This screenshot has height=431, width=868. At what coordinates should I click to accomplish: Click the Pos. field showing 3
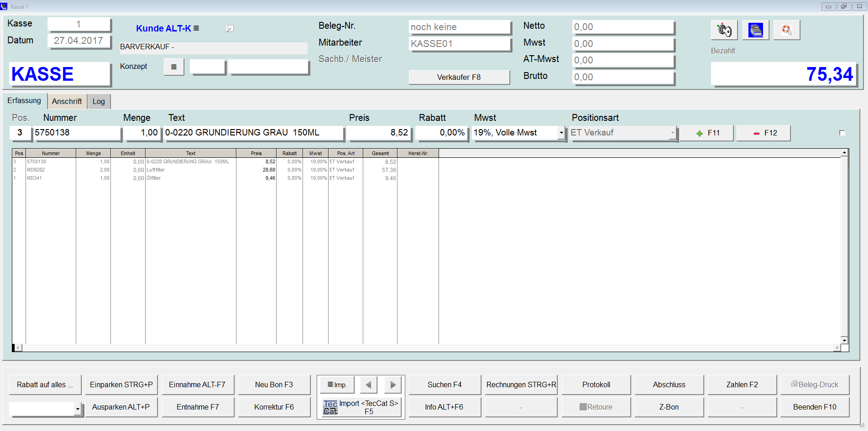pos(20,133)
